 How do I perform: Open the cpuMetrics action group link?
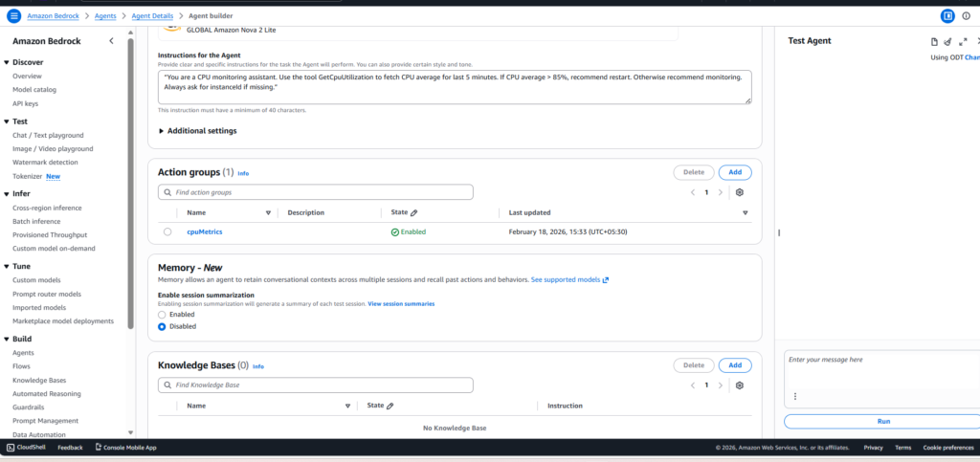[205, 231]
